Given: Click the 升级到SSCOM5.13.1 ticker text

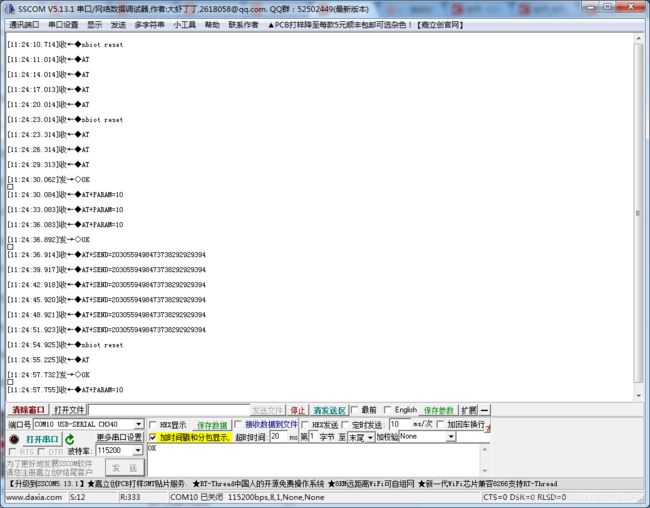Looking at the screenshot, I should 47,484.
